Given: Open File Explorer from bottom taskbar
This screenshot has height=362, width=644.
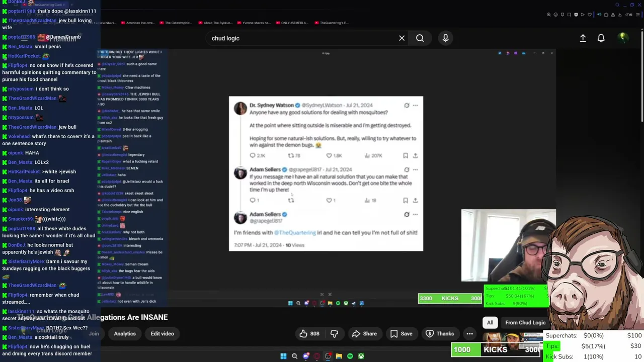Looking at the screenshot, I should [339, 356].
